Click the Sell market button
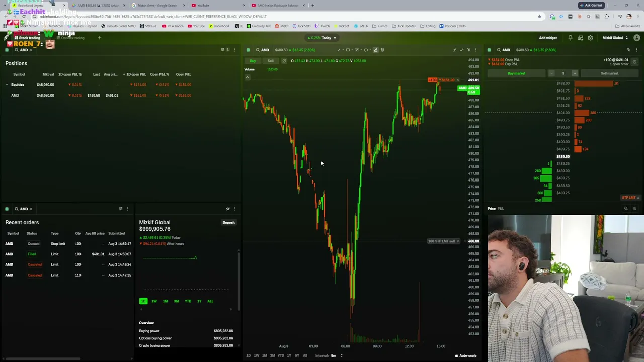 click(609, 73)
